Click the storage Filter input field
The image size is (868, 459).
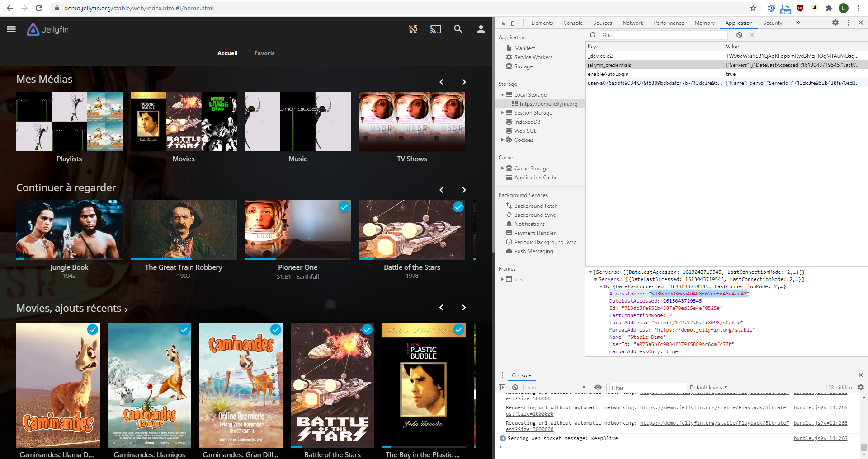coord(664,35)
